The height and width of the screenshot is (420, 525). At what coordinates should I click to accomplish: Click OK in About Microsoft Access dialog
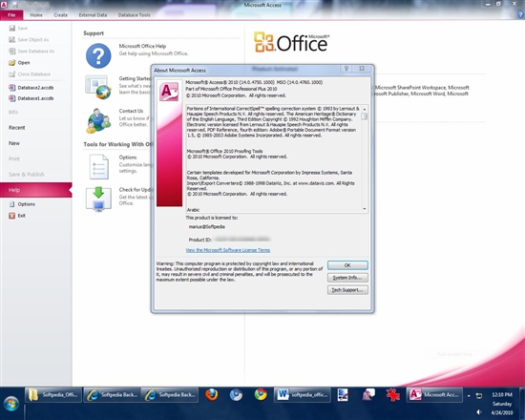pyautogui.click(x=347, y=265)
